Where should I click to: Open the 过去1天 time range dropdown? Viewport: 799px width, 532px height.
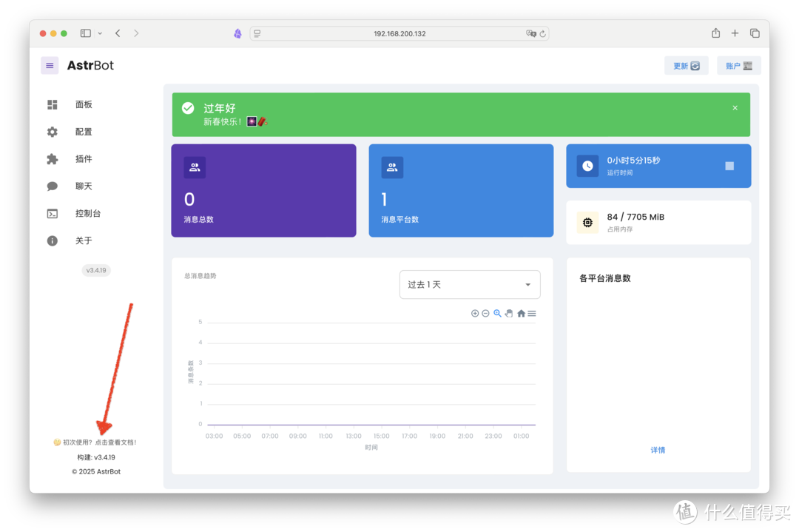click(470, 284)
